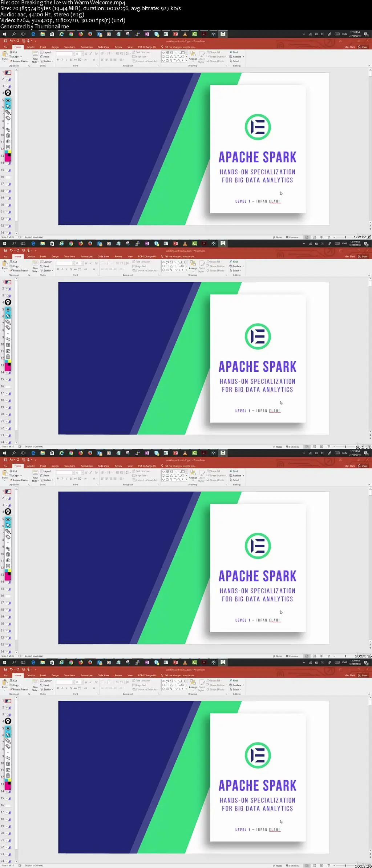Screen dimensions: 372x868
Task: Click the clipboard icon in third frame's annotation toolbar
Action: [8, 566]
